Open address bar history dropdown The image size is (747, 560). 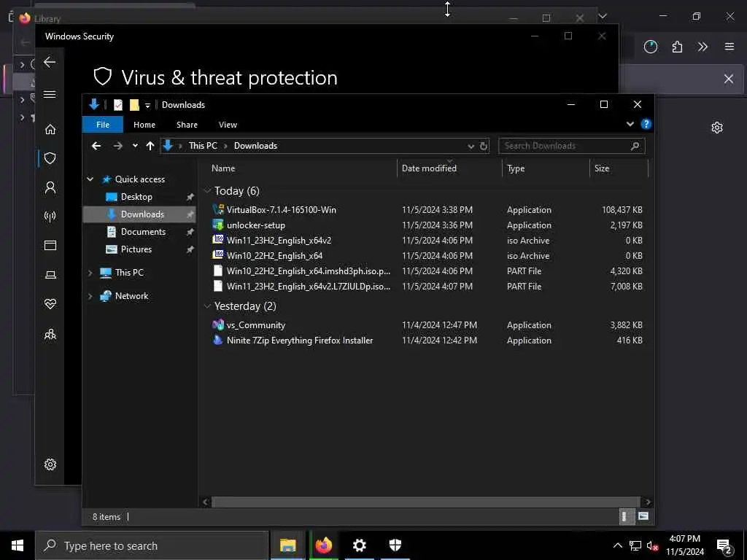pyautogui.click(x=471, y=146)
